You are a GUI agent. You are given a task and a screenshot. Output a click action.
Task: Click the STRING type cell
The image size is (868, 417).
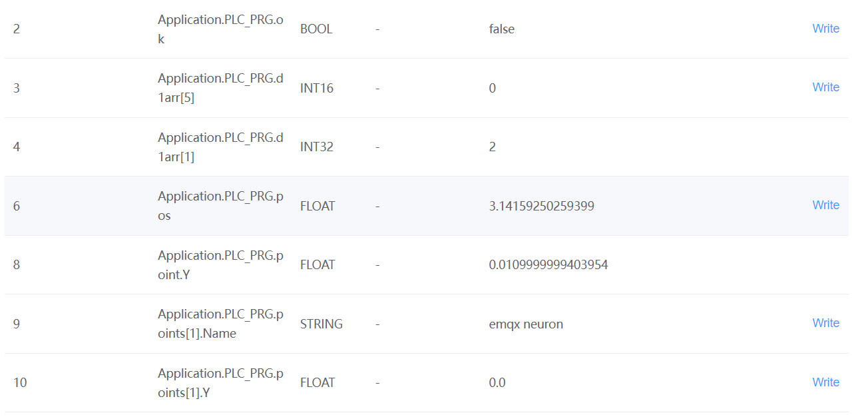pyautogui.click(x=322, y=324)
